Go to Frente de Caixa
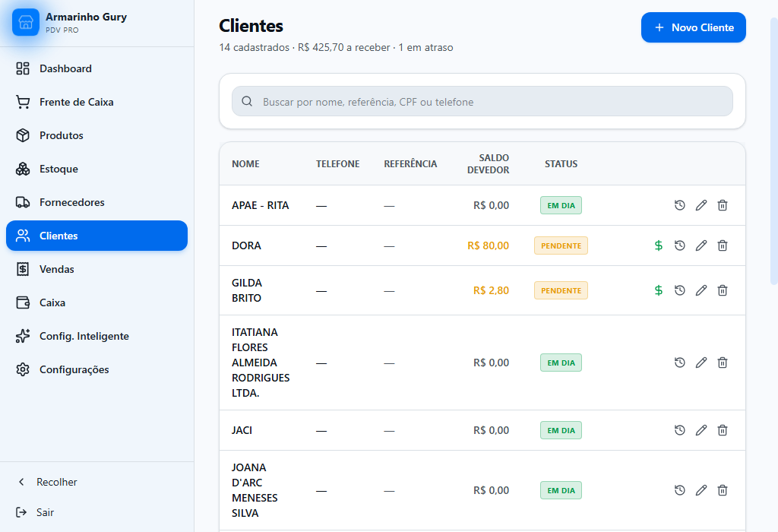The width and height of the screenshot is (778, 532). click(x=96, y=102)
